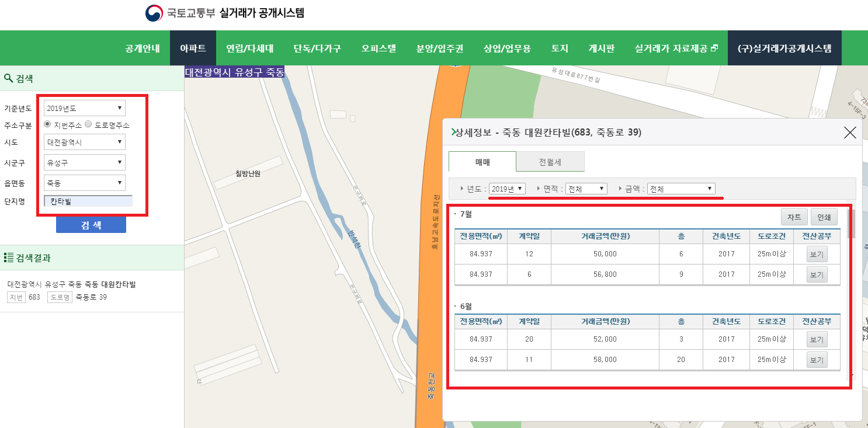Select the 지번주소 radio button

48,124
